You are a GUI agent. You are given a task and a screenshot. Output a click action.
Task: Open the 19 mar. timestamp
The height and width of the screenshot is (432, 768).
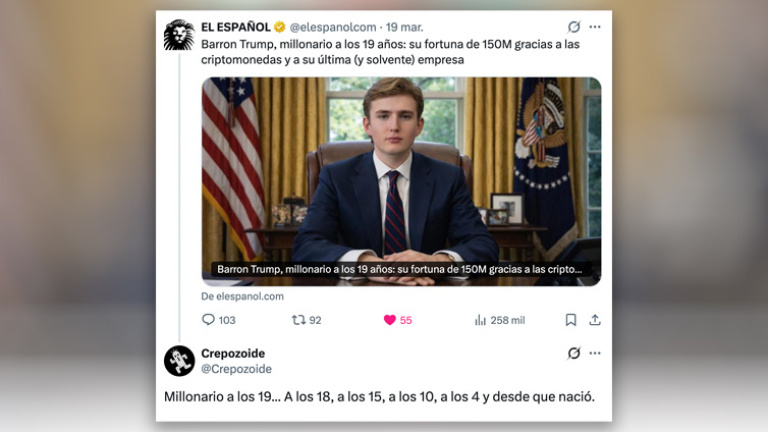pos(404,27)
